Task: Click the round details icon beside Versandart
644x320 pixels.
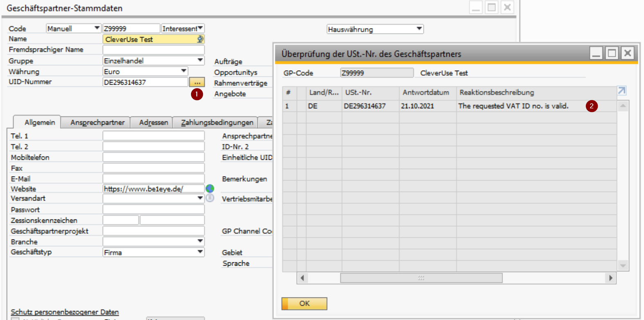Action: click(x=210, y=198)
